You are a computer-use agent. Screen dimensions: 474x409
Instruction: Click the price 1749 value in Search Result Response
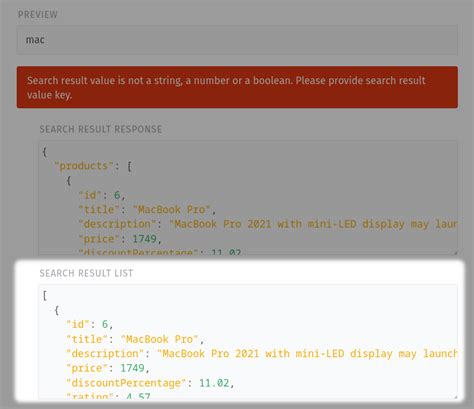145,239
